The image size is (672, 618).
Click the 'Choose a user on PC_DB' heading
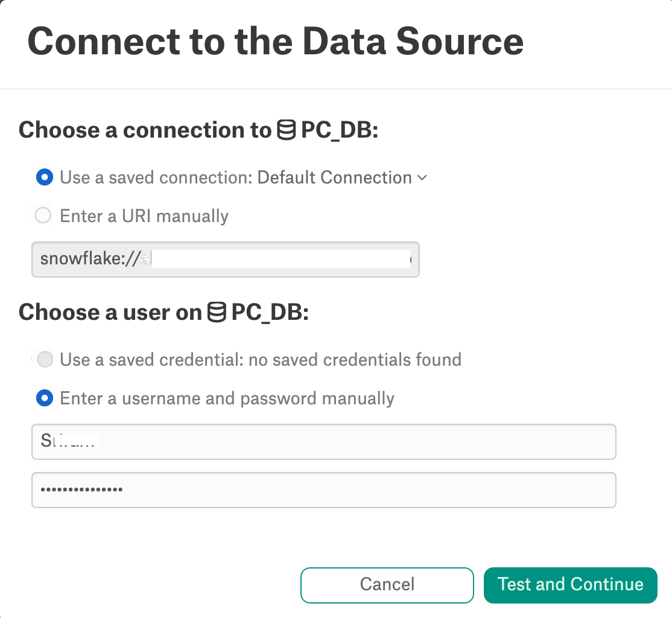tap(163, 312)
